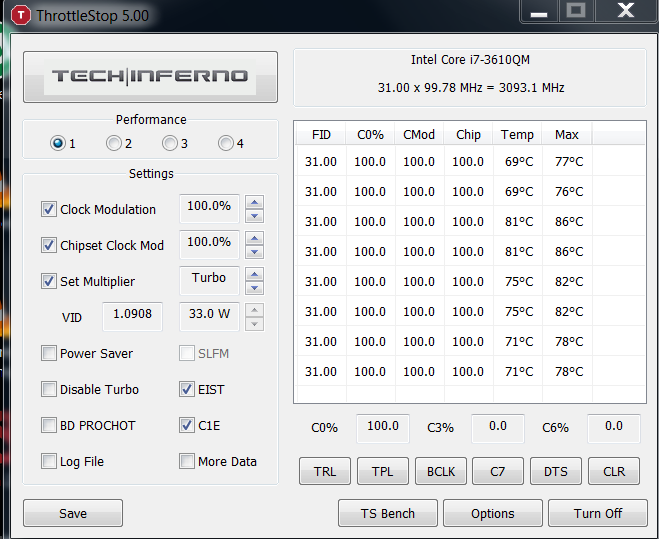Decrease Clock Modulation with down arrow
This screenshot has width=659, height=539.
coord(254,216)
